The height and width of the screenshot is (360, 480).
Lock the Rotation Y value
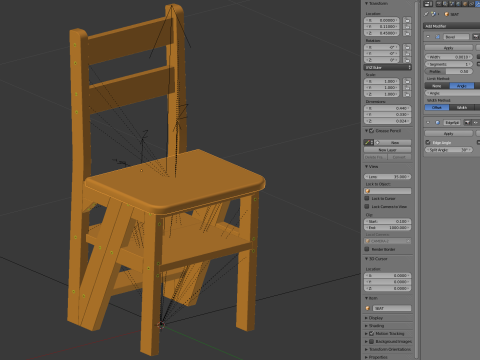click(407, 54)
